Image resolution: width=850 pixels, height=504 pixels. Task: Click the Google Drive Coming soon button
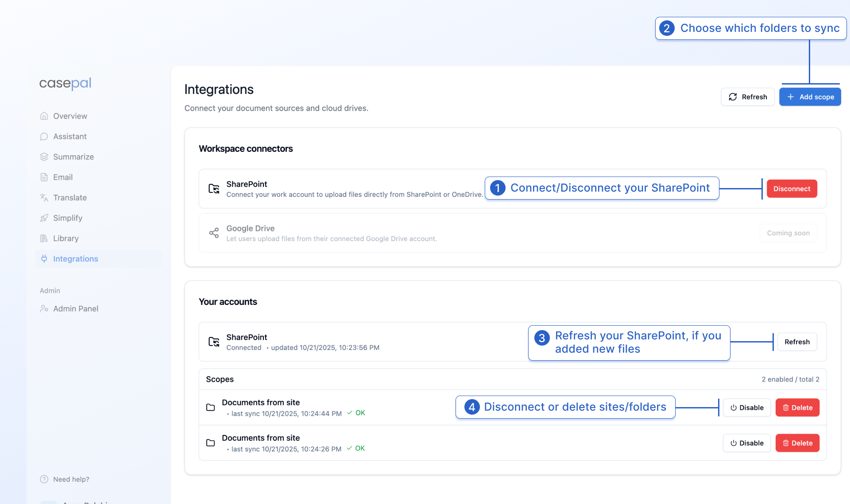coord(788,233)
